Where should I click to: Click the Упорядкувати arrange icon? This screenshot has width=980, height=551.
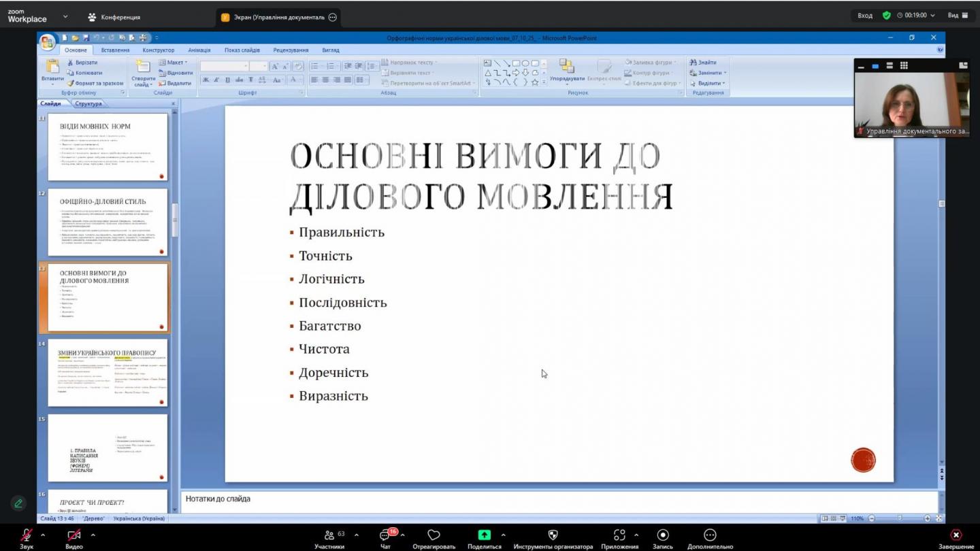point(566,67)
